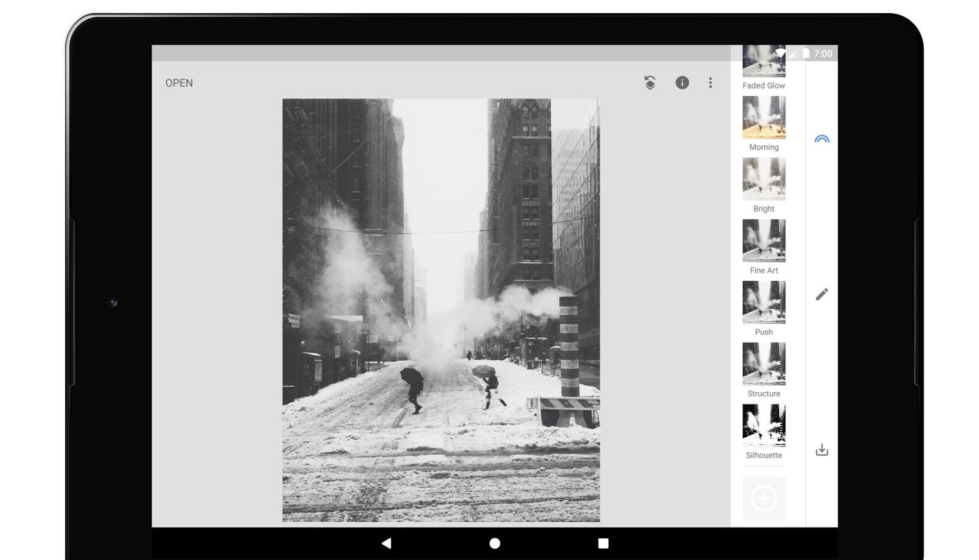Screen dimensions: 979x560
Task: Pick the Structure look
Action: [x=763, y=364]
